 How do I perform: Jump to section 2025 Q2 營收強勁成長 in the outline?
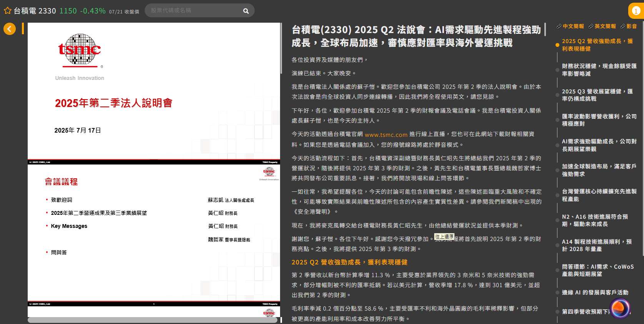pyautogui.click(x=597, y=45)
